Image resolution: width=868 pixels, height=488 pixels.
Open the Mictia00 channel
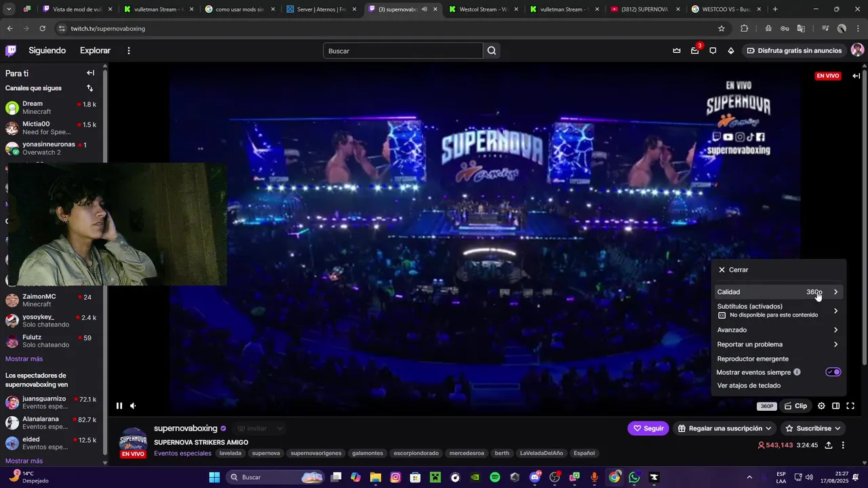point(51,128)
